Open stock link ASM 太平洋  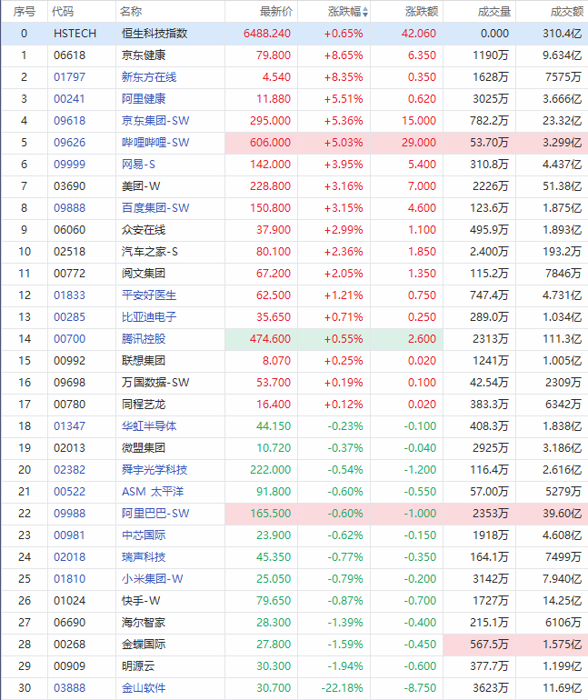(153, 492)
